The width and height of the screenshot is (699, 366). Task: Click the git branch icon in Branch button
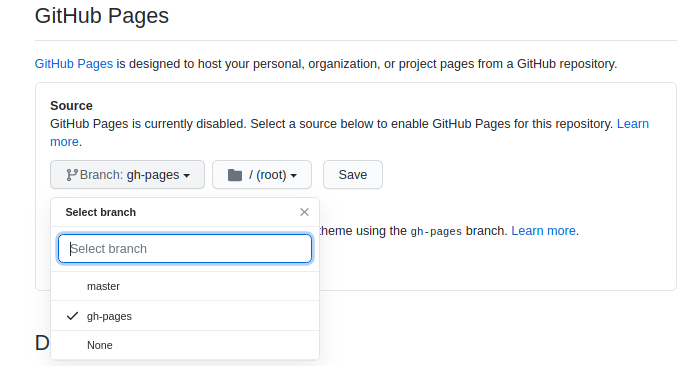coord(72,175)
